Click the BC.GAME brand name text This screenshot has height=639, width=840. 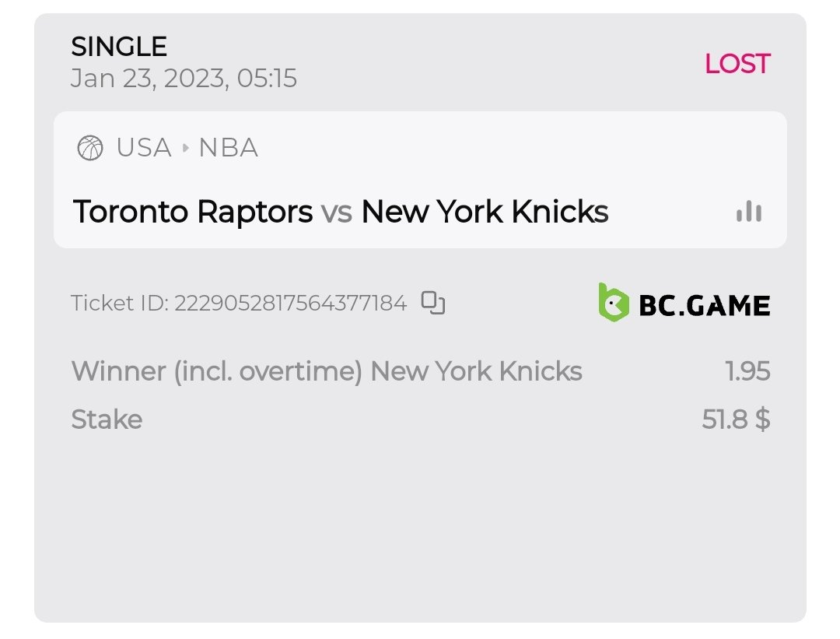tap(704, 305)
